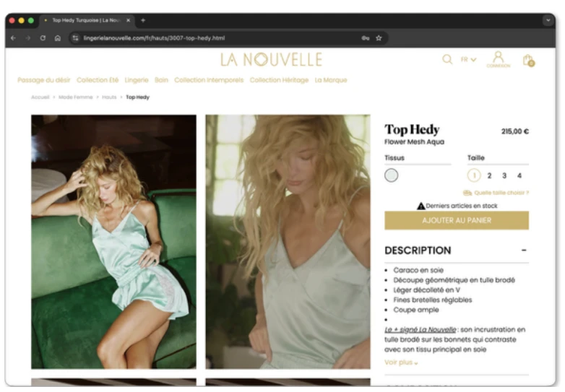Open the Lingerie menu

[x=137, y=80]
